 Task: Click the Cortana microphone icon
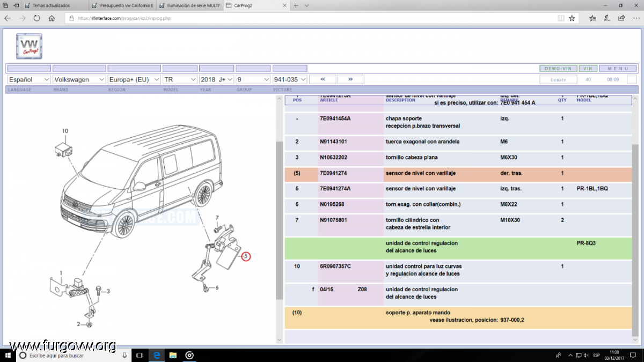[125, 355]
